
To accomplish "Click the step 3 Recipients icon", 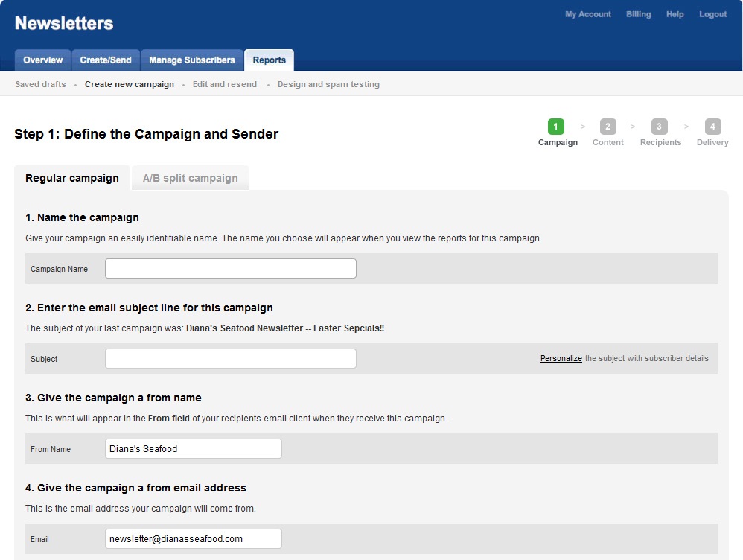I will point(659,127).
